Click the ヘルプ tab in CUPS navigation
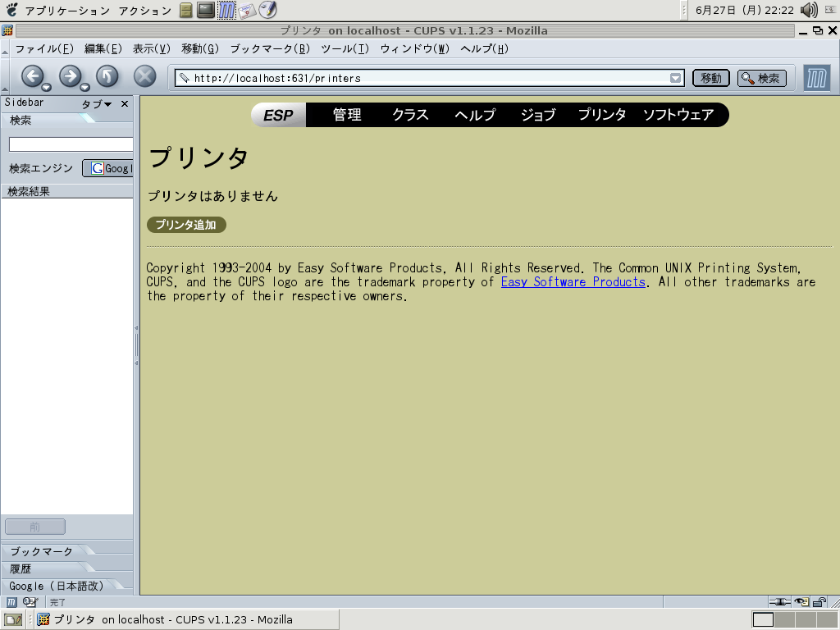The height and width of the screenshot is (630, 840). 475,115
